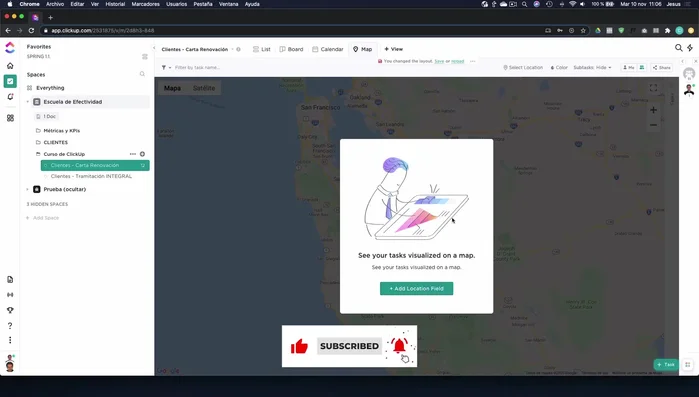Open the vertical three-dot sidebar menu
This screenshot has width=699, height=397.
tap(10, 340)
